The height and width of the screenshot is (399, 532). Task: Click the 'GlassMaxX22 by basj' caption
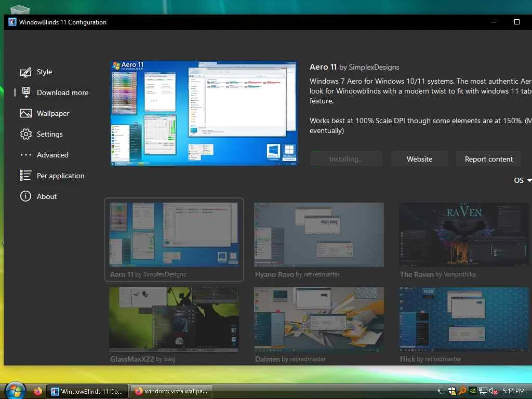(x=142, y=359)
